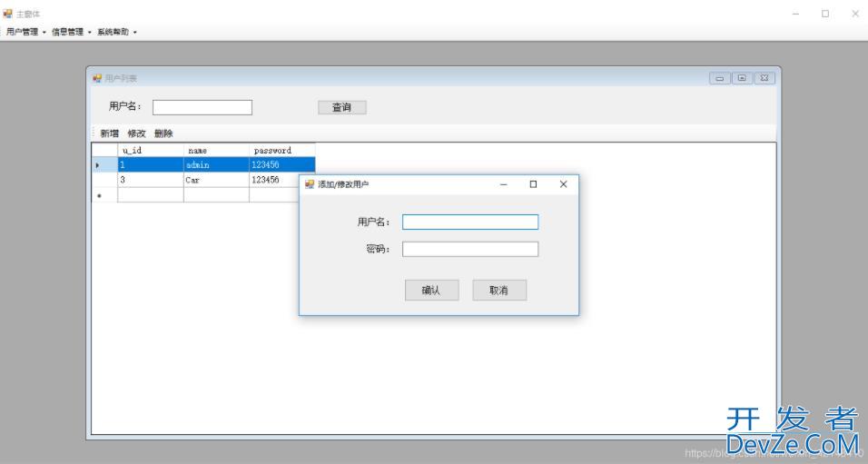Viewport: 868px width, 464px height.
Task: Select admin's password cell 123456
Action: click(282, 165)
